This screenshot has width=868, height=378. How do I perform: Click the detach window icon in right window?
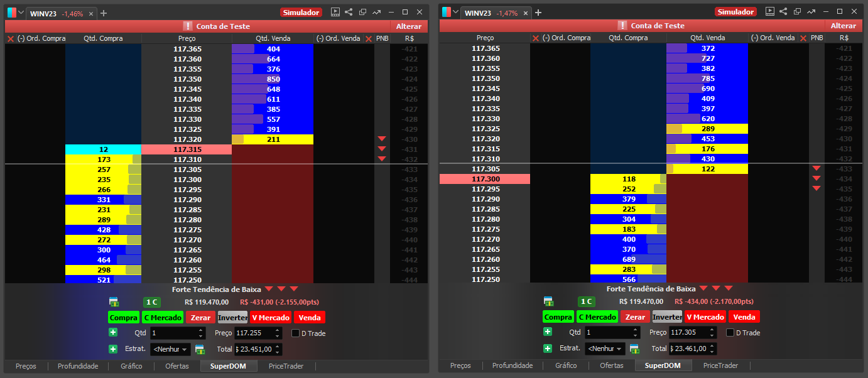coord(798,12)
